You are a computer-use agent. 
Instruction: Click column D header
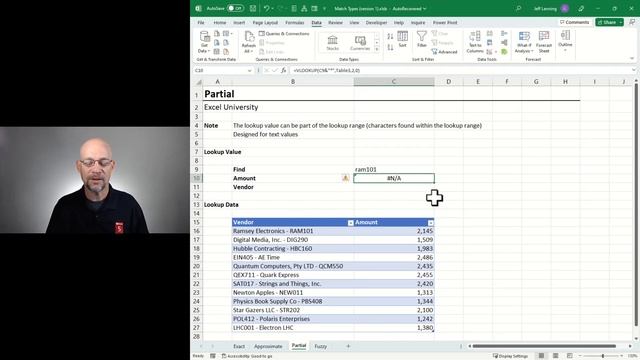[449, 82]
